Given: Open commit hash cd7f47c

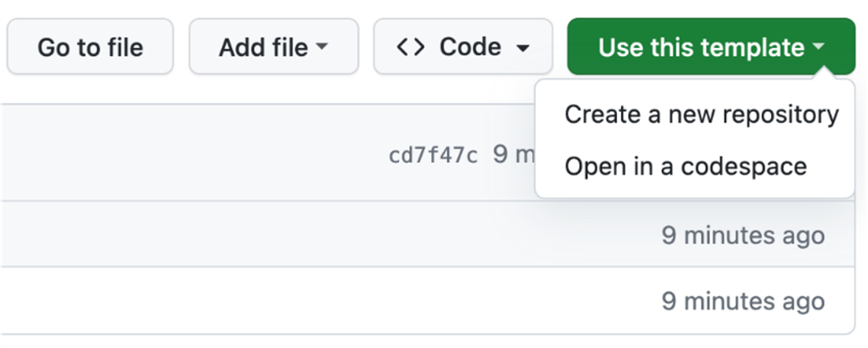Looking at the screenshot, I should tap(433, 155).
